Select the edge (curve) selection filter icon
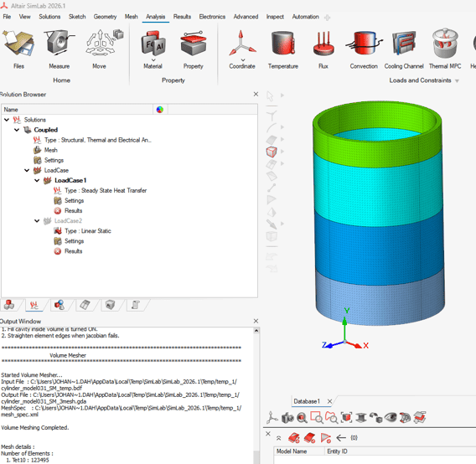Viewport: 476px width, 464px height. pos(272,127)
